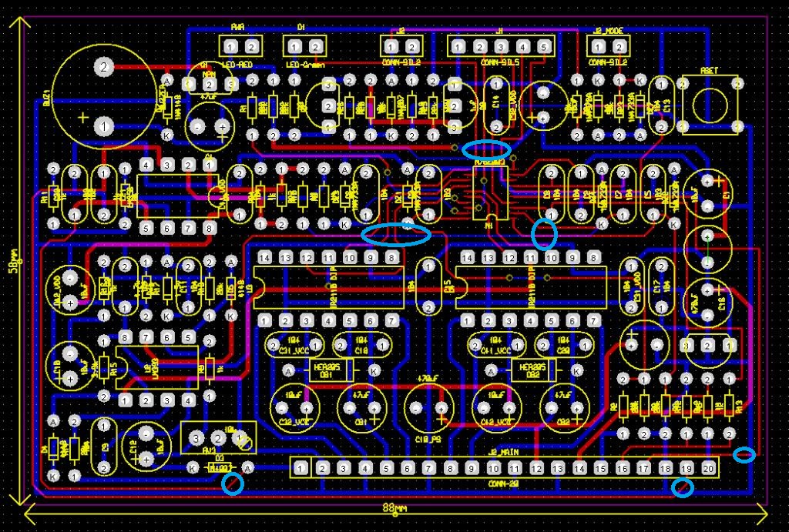Click the HER205 D81 diode body
Image resolution: width=789 pixels, height=532 pixels.
click(330, 370)
